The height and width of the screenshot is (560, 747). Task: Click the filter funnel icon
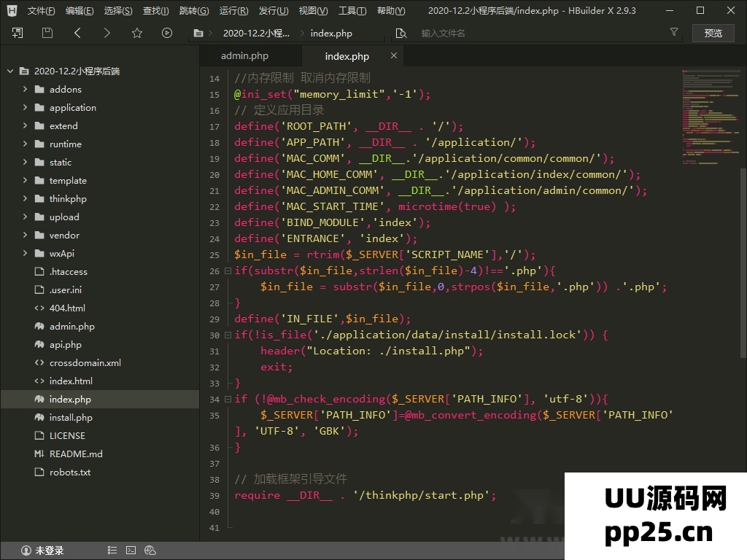[x=674, y=33]
